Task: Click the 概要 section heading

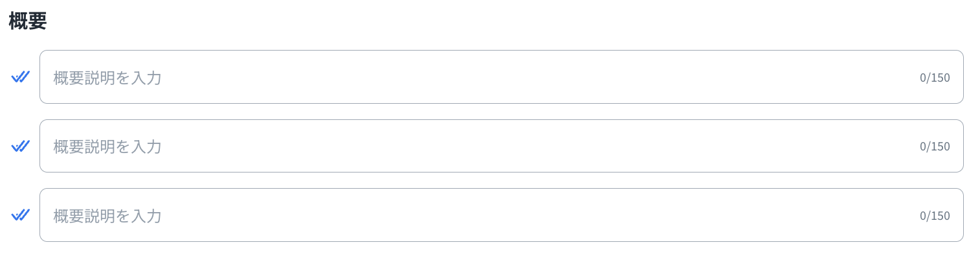Action: [28, 21]
